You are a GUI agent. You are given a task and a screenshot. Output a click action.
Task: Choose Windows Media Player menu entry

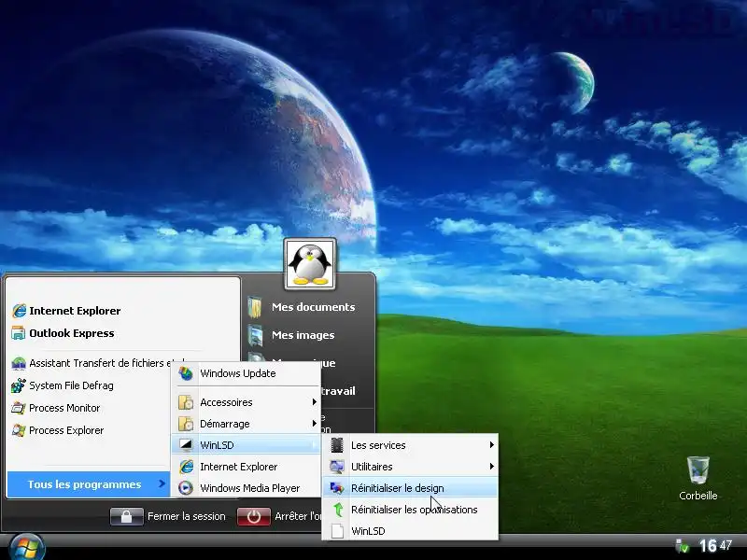tap(247, 488)
